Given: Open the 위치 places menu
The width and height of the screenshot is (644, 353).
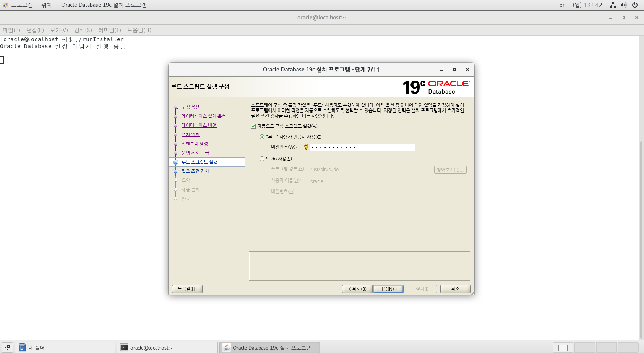Looking at the screenshot, I should tap(46, 5).
